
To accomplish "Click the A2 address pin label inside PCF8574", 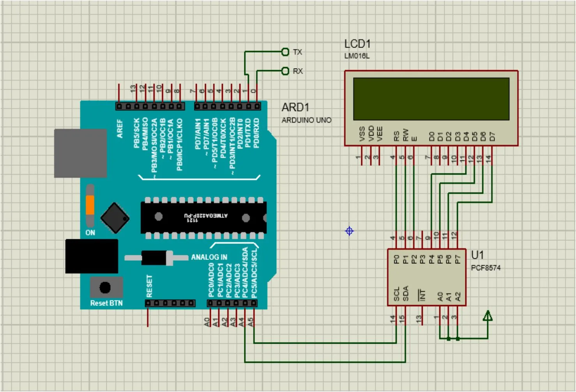I will [458, 297].
